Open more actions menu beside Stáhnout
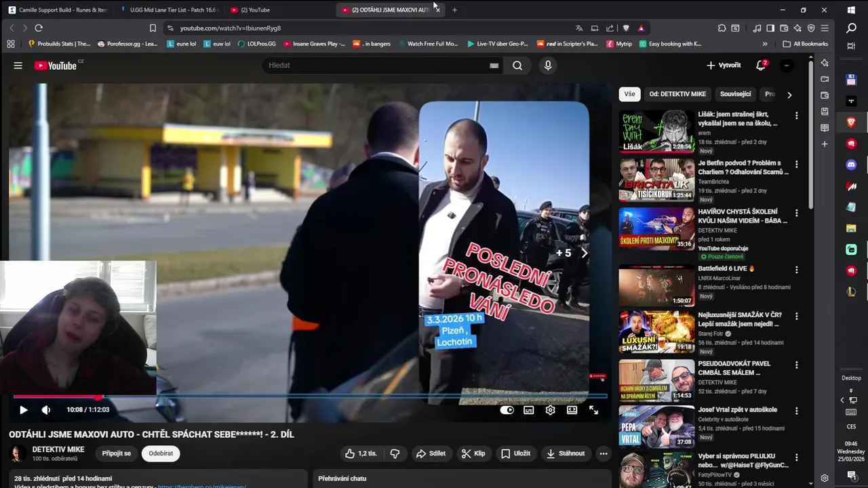868x488 pixels. coord(604,453)
